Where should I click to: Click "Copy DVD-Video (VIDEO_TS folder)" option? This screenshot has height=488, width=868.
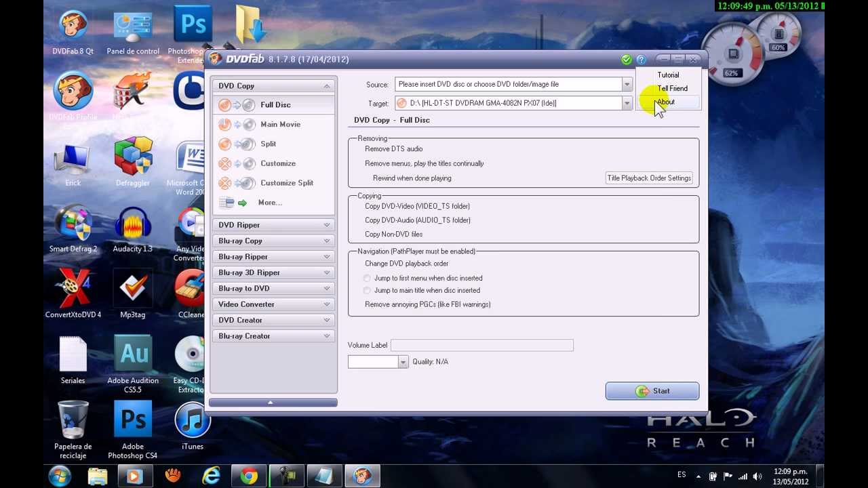click(x=417, y=206)
